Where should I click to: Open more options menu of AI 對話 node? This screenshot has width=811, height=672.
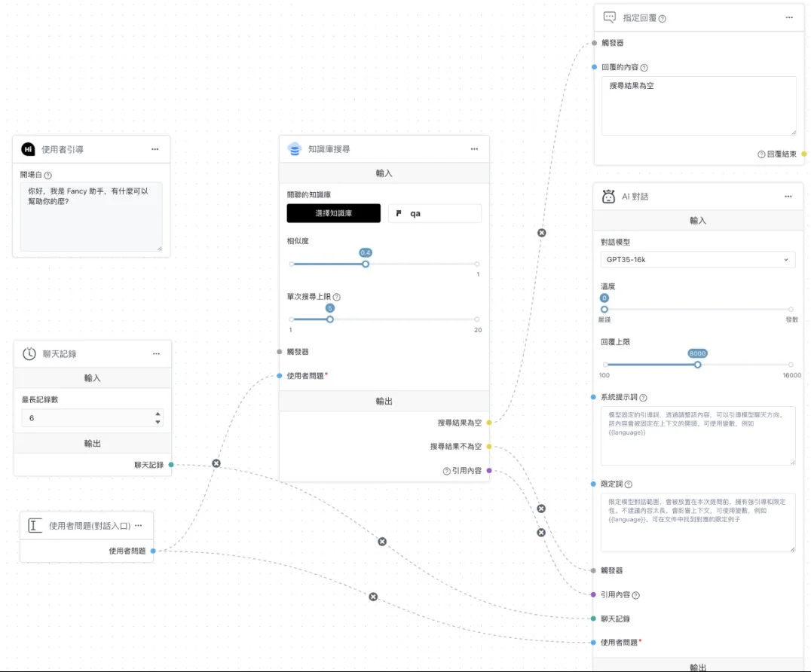point(788,197)
